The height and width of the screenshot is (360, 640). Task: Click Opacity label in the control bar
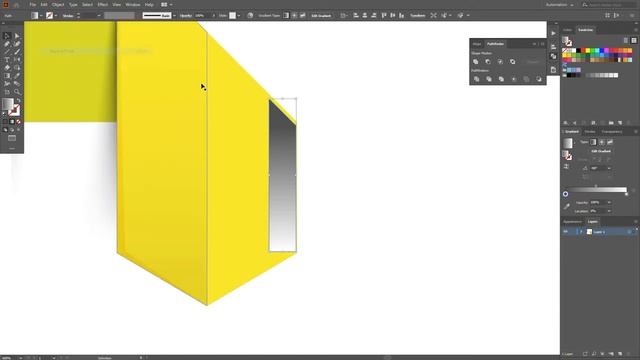coord(186,16)
